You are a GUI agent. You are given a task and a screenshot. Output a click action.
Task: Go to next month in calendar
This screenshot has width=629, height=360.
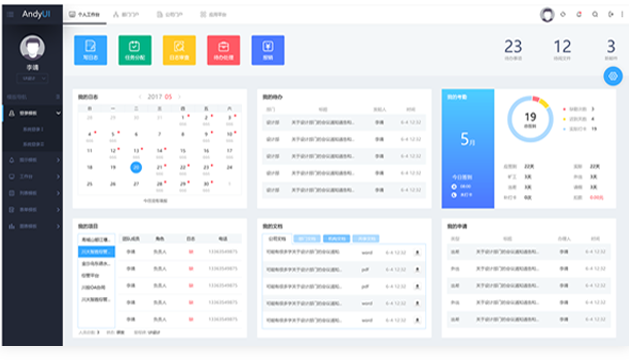[179, 97]
